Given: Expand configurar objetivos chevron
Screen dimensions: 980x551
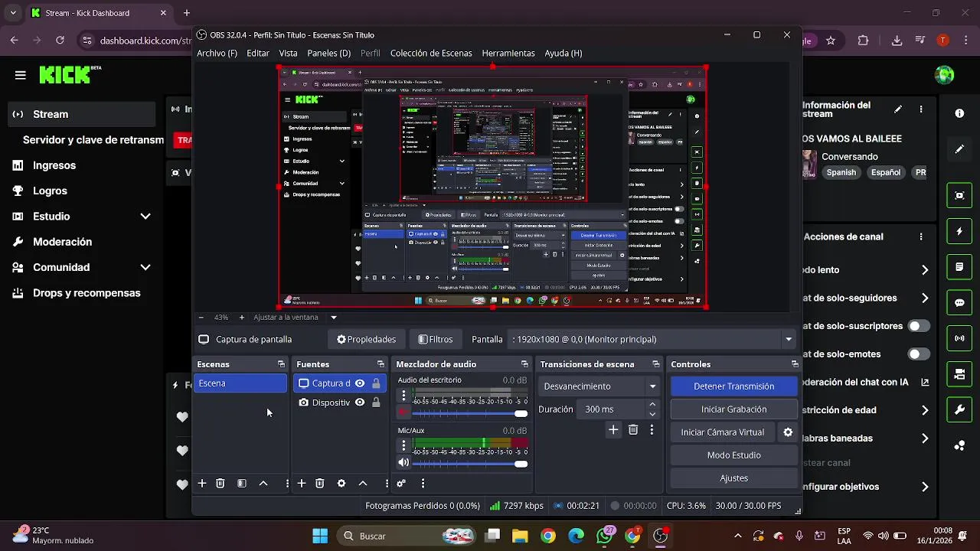Looking at the screenshot, I should tap(925, 487).
